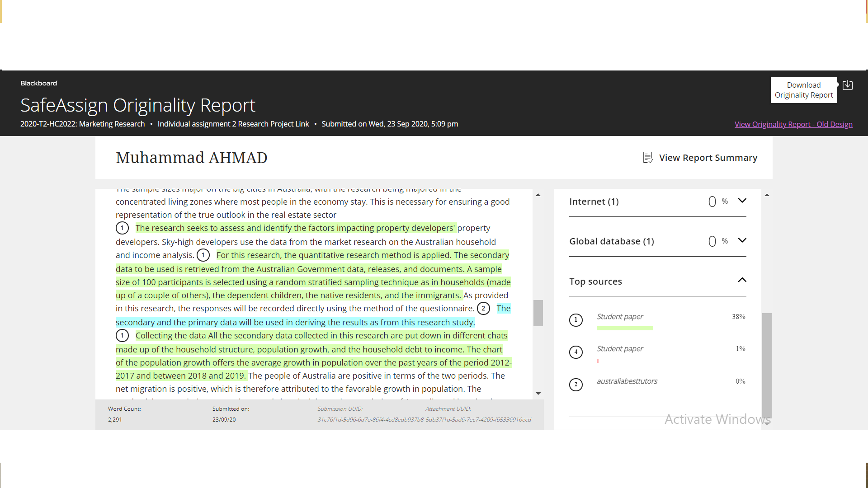Click the Download Originality Report tooltip
868x488 pixels.
804,90
